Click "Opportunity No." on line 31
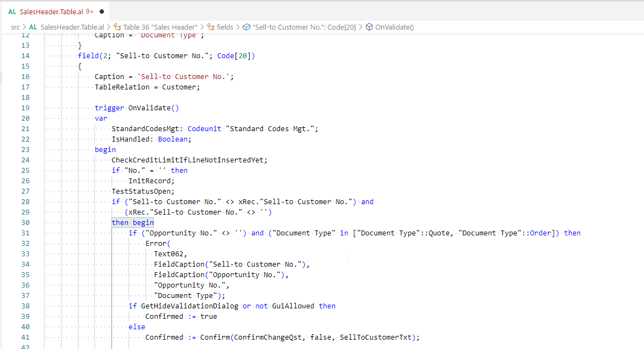644x349 pixels. coord(181,233)
